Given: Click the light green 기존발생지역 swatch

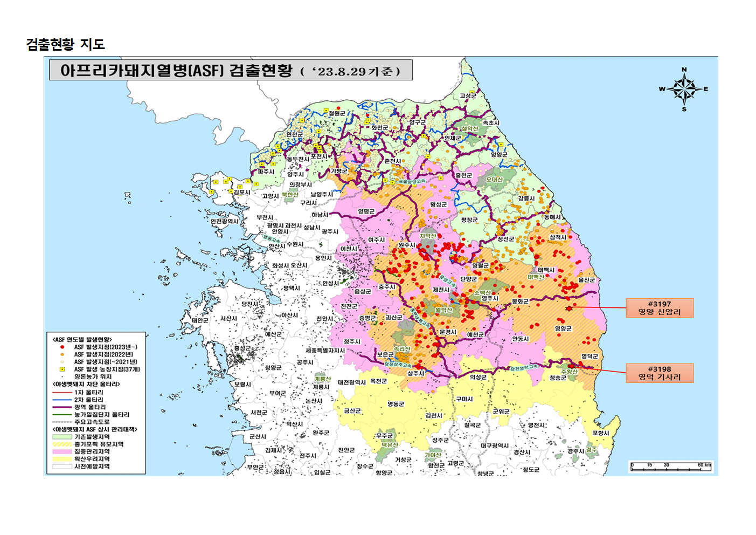Looking at the screenshot, I should point(62,437).
